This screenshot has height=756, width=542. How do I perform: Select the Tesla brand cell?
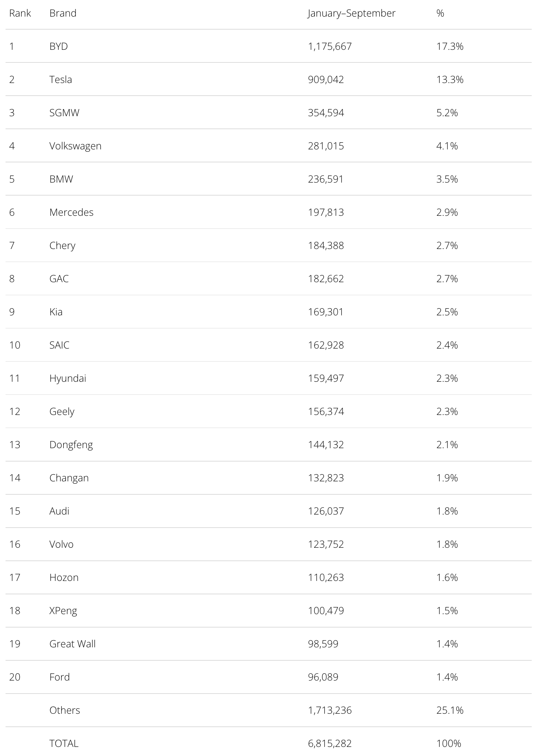click(61, 79)
